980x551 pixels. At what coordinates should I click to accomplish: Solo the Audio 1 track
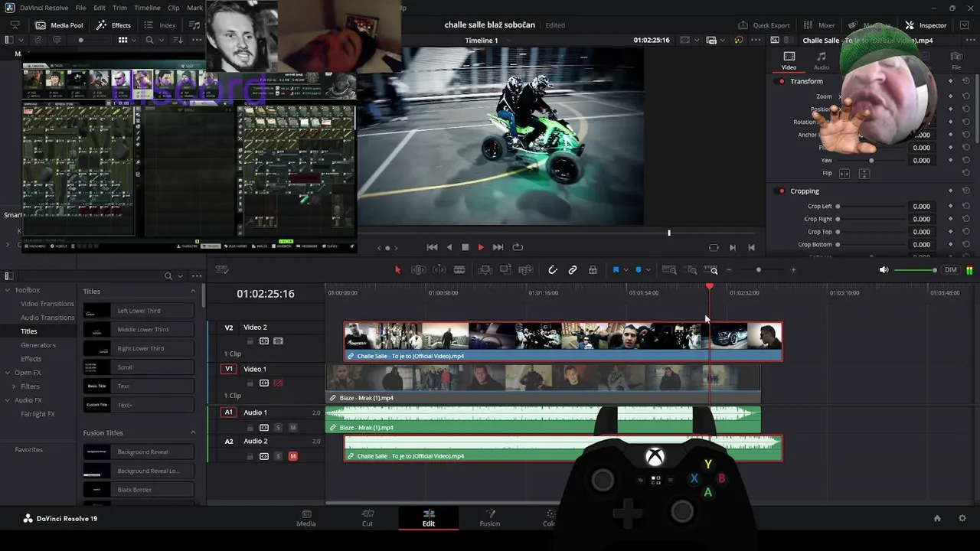point(279,428)
